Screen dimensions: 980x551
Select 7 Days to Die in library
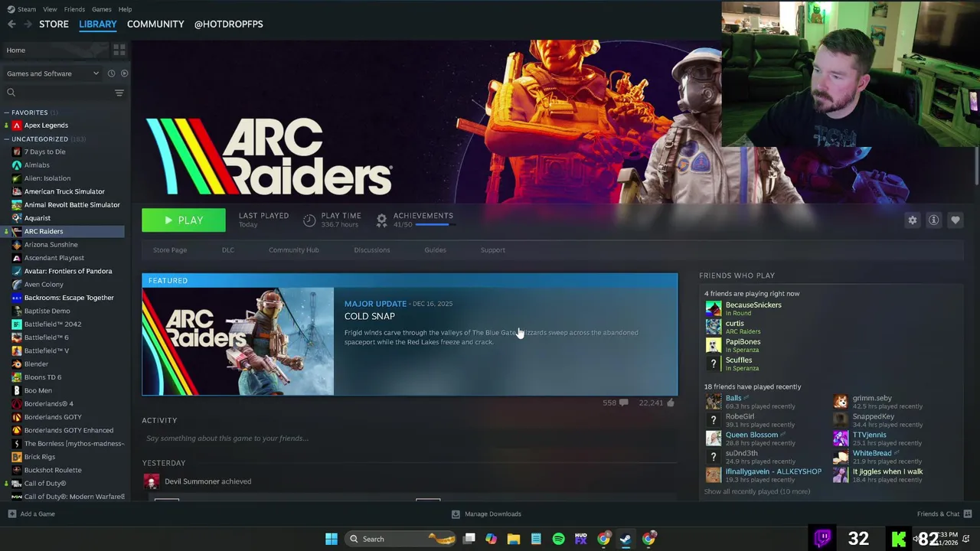pos(44,152)
